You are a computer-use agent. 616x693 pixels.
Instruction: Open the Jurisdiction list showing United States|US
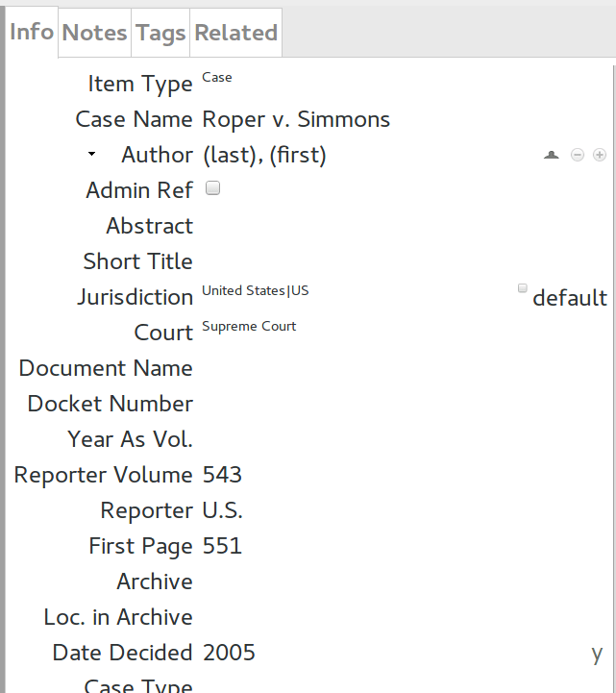click(256, 291)
